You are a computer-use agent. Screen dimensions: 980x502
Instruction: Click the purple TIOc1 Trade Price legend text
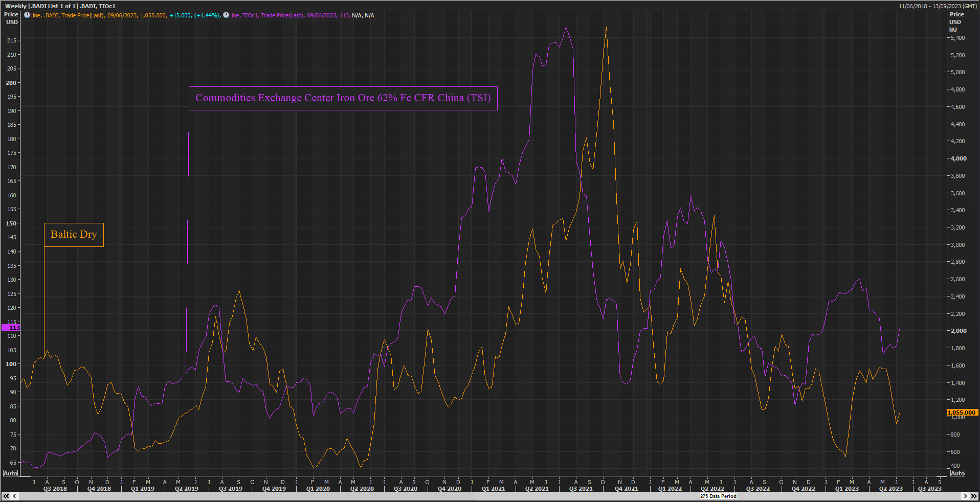coord(289,15)
